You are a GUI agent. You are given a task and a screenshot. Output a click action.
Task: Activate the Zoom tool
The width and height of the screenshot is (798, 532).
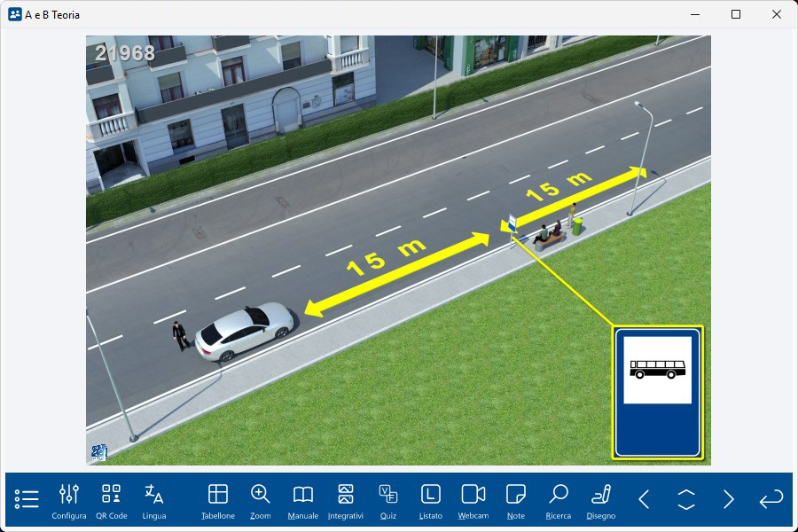pos(261,500)
